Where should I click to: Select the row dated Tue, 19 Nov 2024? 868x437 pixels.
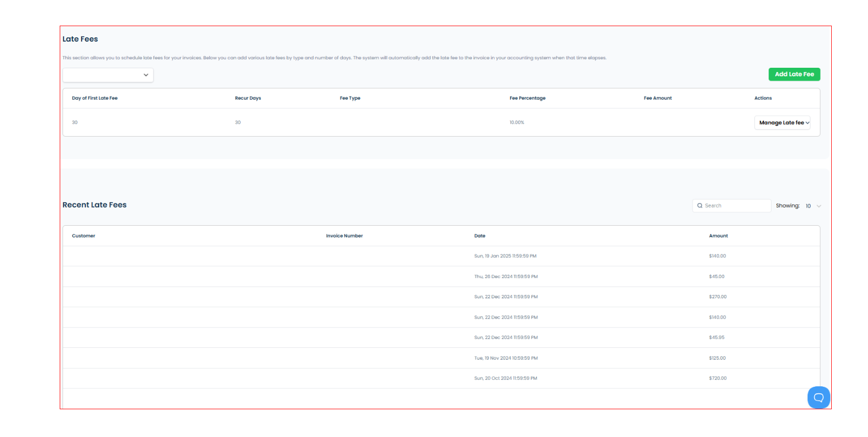441,358
